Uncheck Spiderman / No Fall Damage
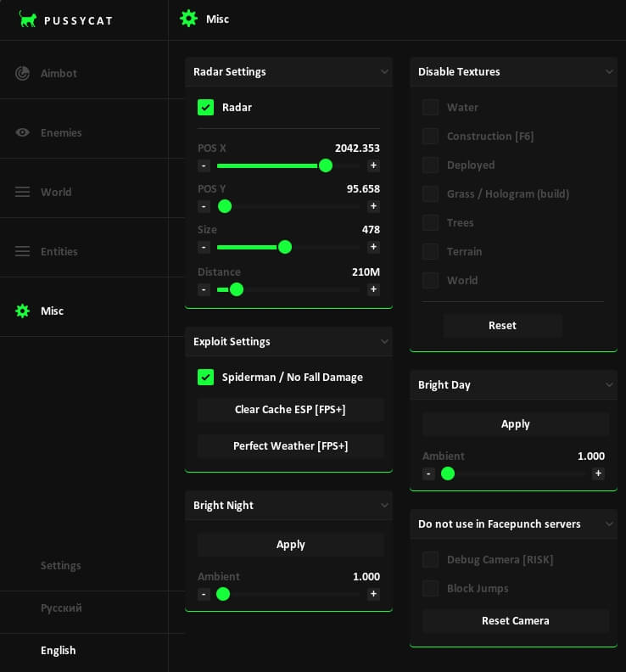 (205, 378)
